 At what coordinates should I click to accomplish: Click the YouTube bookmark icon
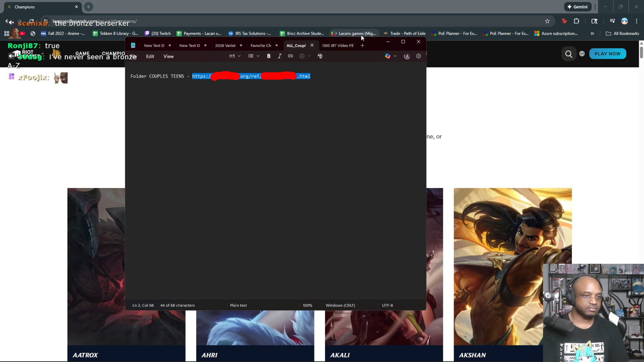tap(22, 33)
